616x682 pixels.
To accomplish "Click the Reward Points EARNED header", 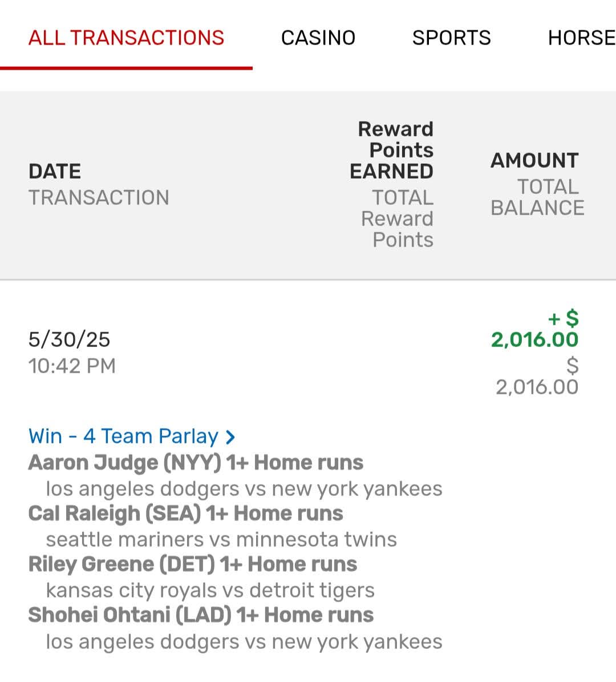I will (x=393, y=150).
